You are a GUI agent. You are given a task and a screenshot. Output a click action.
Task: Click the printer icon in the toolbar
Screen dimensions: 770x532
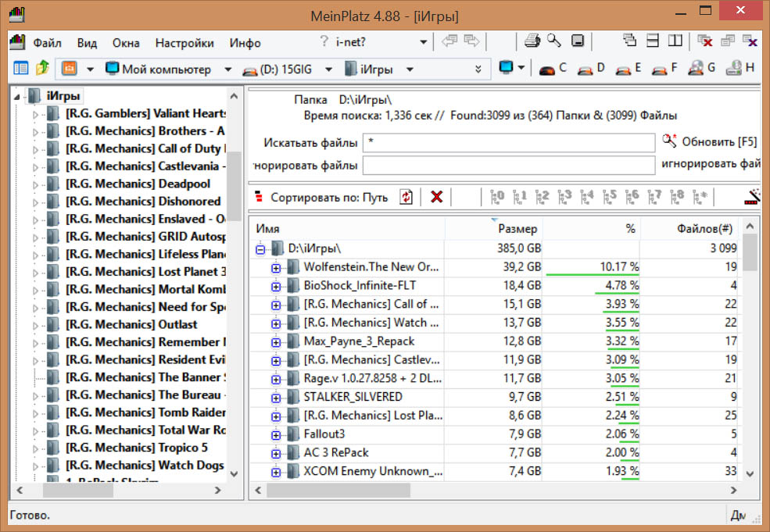pyautogui.click(x=532, y=41)
